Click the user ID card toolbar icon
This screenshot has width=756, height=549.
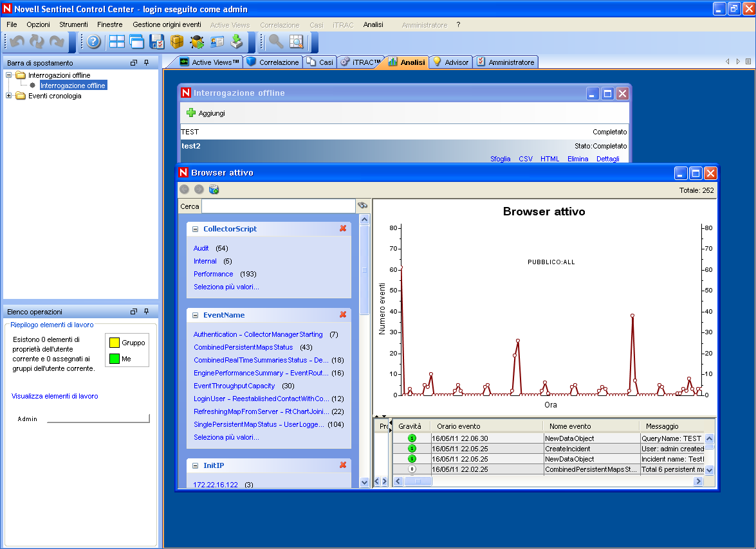tap(217, 42)
